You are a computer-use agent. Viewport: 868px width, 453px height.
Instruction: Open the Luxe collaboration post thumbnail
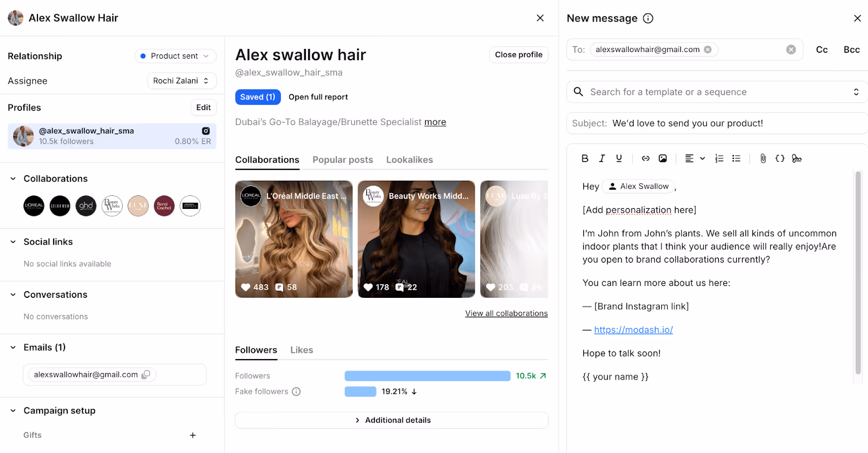pos(514,239)
